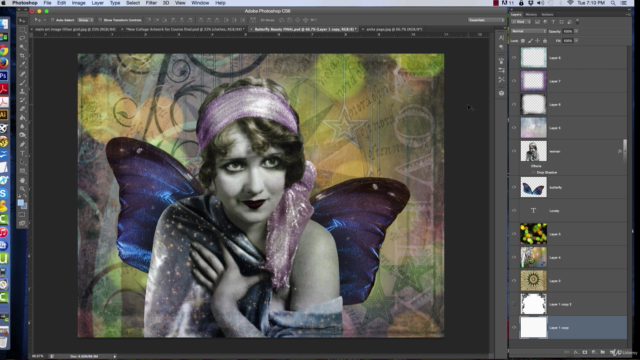Select the Layer 3 bokeh thumbnail
Screen dimensions: 640x360
pos(533,234)
